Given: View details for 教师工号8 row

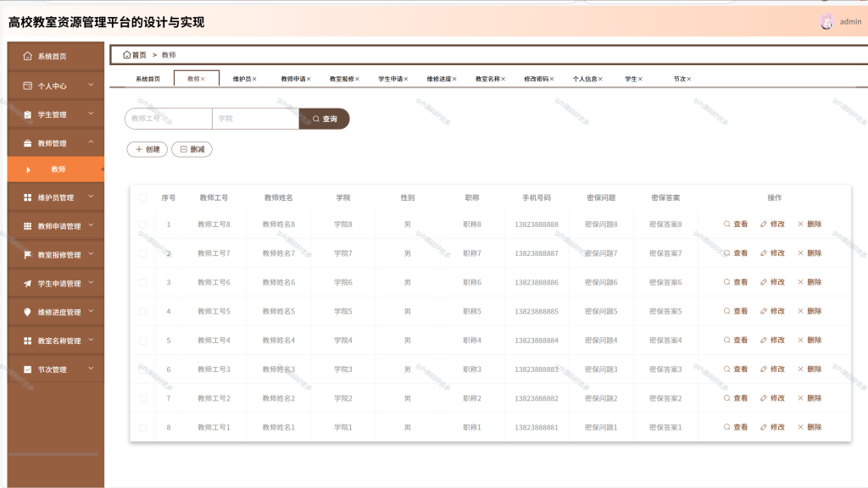Looking at the screenshot, I should click(x=736, y=224).
